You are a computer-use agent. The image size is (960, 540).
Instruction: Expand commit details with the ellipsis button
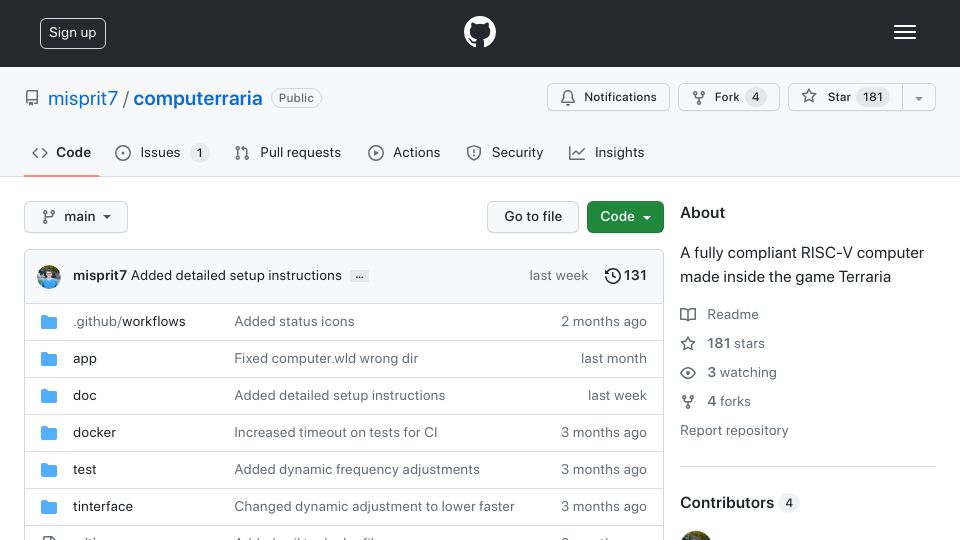tap(359, 277)
